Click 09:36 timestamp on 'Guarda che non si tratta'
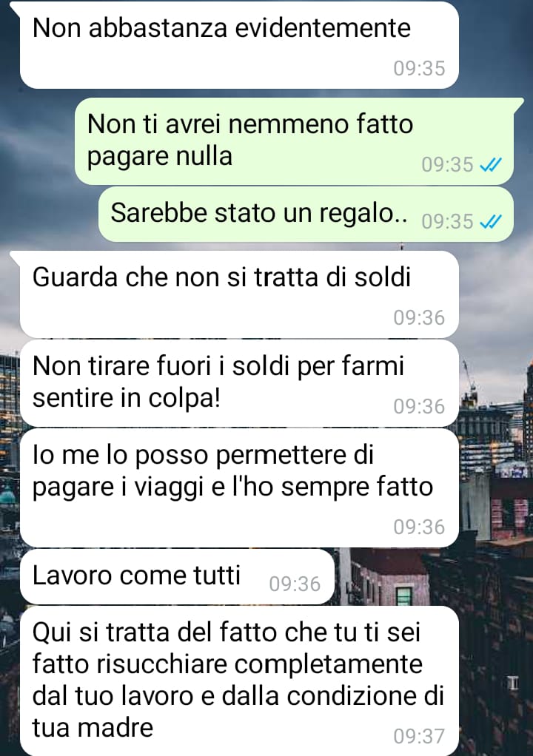Screen dimensions: 533x756 point(419,318)
